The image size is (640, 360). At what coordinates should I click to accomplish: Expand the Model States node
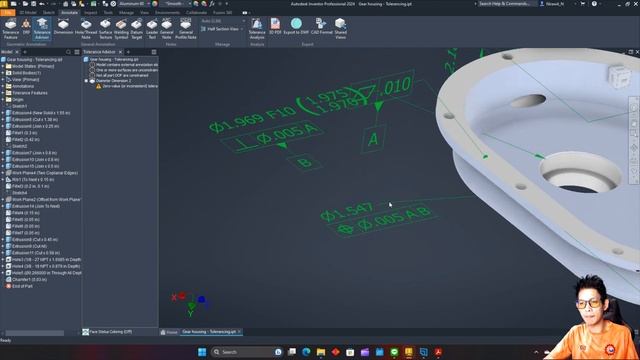pyautogui.click(x=3, y=66)
